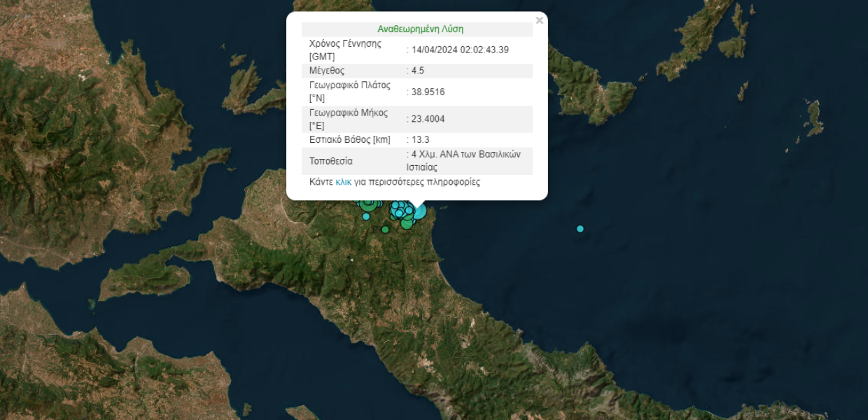Click the 'Αναθεωρημένη Λύση' popup header
Viewport: 868px width, 420px height.
(420, 29)
